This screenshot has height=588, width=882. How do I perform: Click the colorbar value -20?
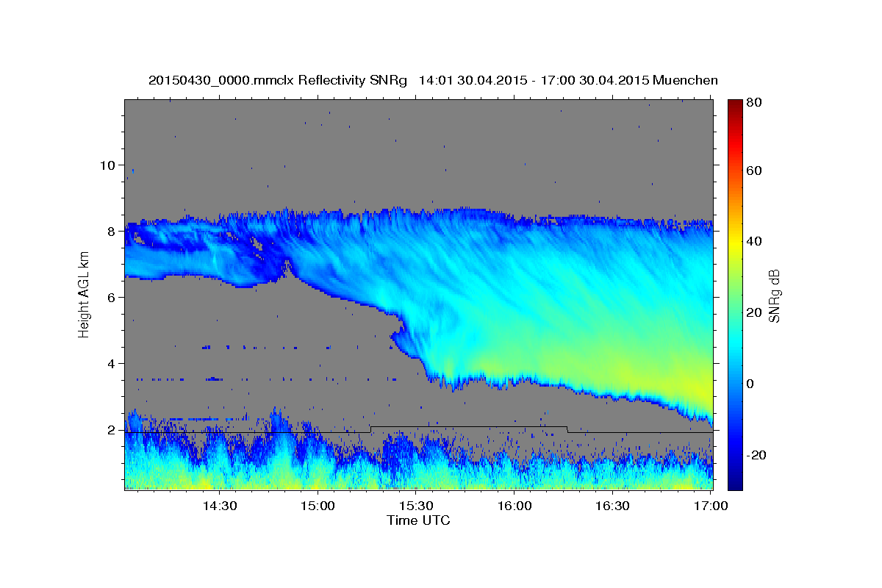[x=756, y=455]
